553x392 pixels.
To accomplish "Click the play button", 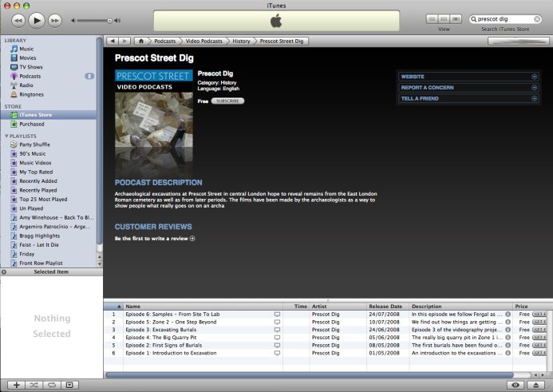I will click(37, 21).
